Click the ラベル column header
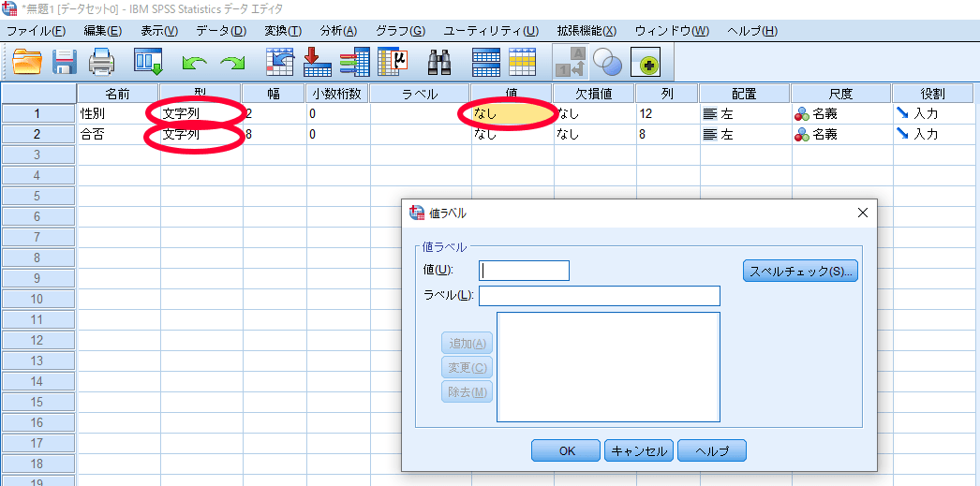The width and height of the screenshot is (980, 486). (420, 94)
